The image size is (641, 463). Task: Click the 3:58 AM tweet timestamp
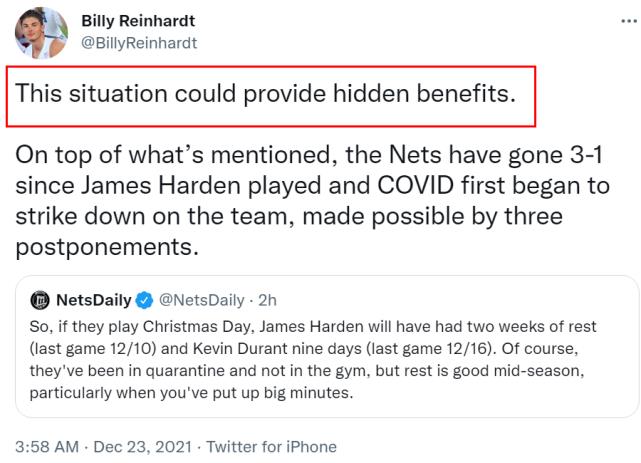click(43, 447)
